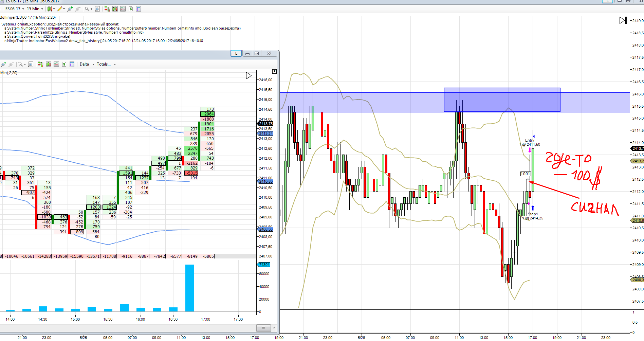Click the 74304 volume value label
The width and height of the screenshot is (644, 341).
tap(264, 265)
